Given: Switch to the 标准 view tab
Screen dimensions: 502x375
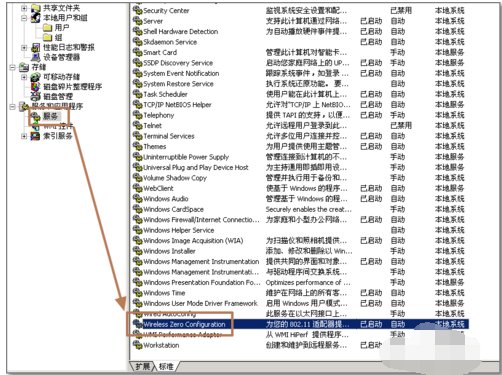Looking at the screenshot, I should 166,367.
